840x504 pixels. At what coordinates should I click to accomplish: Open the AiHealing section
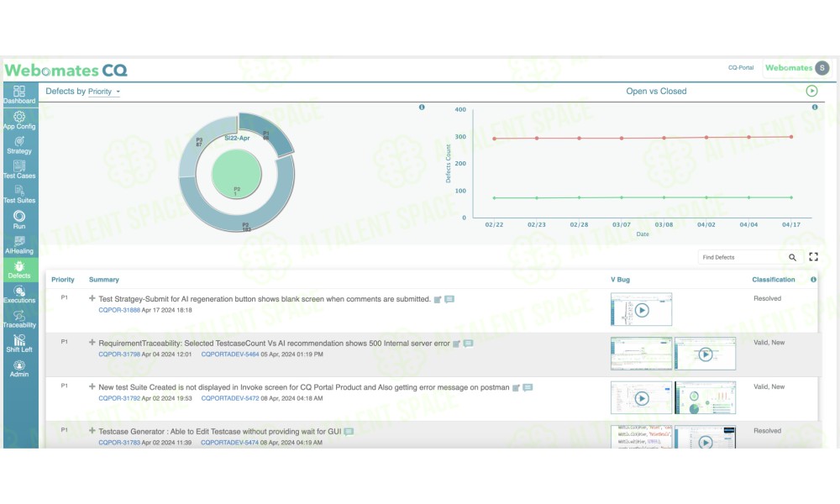pyautogui.click(x=19, y=244)
